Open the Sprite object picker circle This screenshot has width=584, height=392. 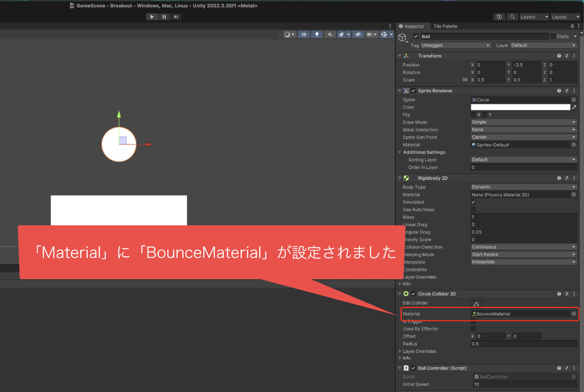coord(574,100)
